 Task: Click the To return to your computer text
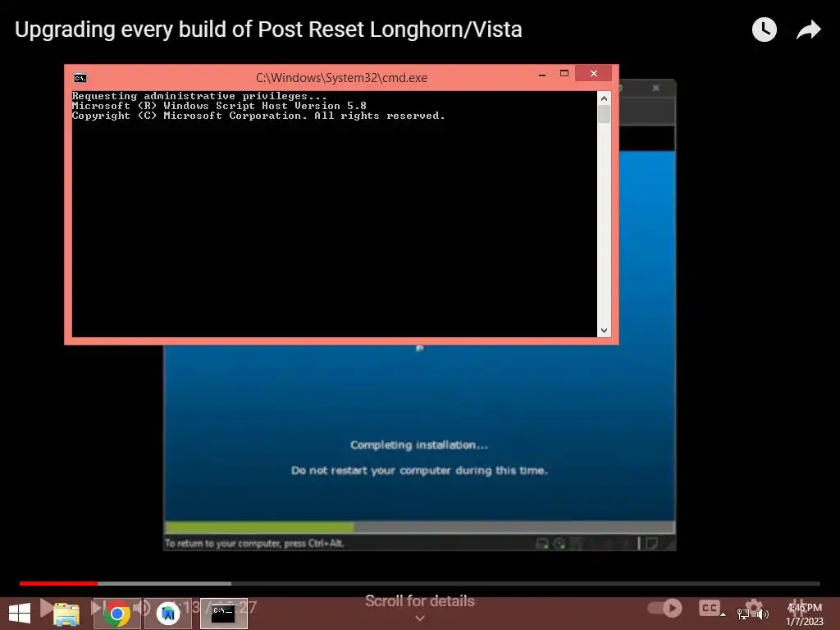click(x=254, y=543)
